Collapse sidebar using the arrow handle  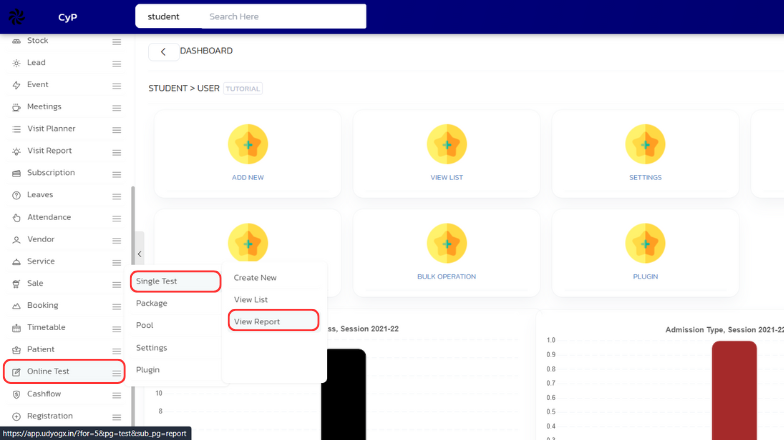139,254
